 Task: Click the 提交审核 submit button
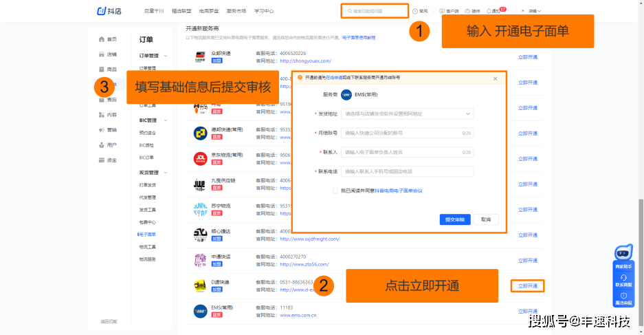pyautogui.click(x=455, y=219)
